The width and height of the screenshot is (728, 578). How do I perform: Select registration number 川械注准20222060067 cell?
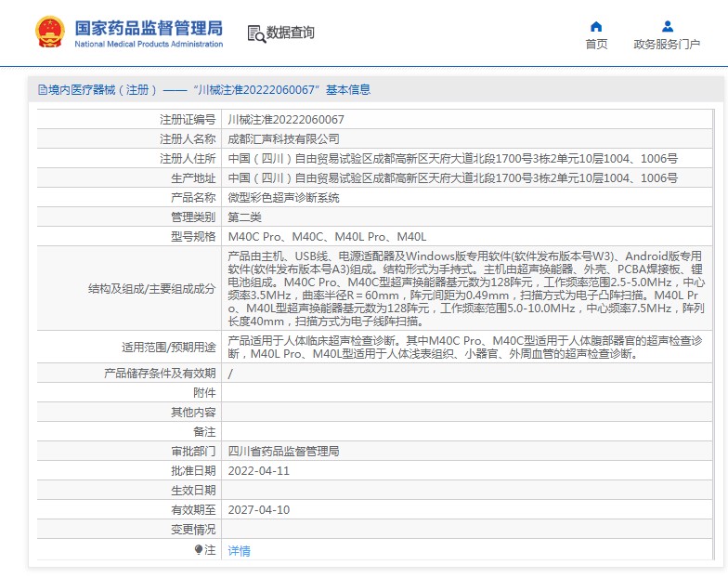[x=286, y=120]
